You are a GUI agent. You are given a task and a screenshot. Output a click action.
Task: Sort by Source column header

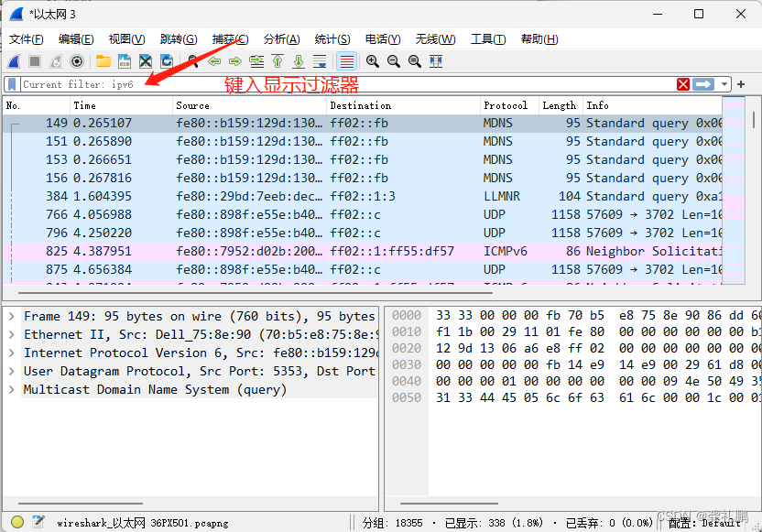249,105
